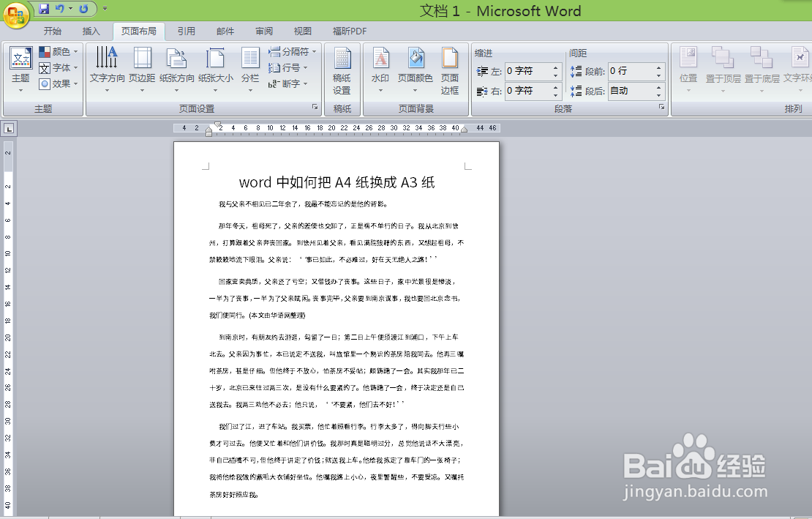Click spacing after (段后) field
The height and width of the screenshot is (519, 812).
click(631, 91)
